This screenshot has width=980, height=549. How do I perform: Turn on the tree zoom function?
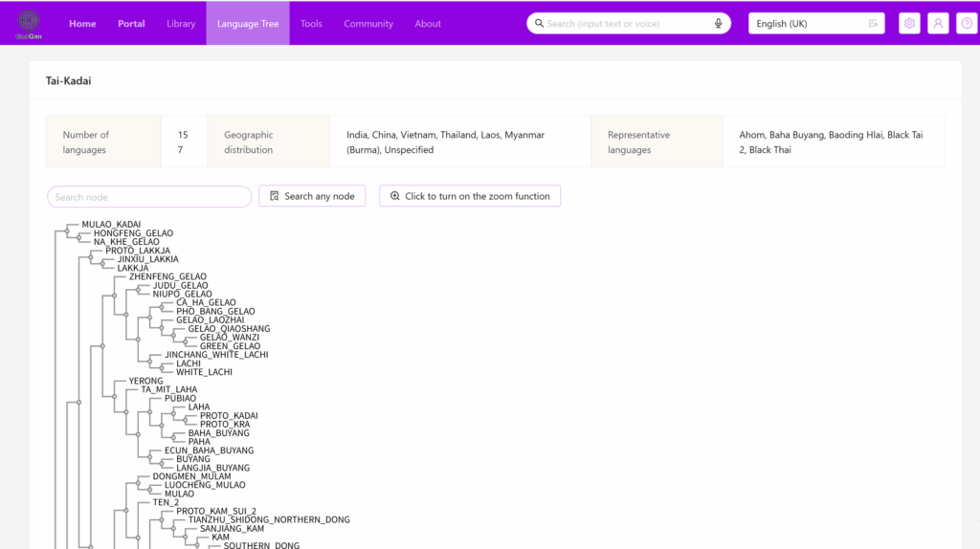coord(469,196)
